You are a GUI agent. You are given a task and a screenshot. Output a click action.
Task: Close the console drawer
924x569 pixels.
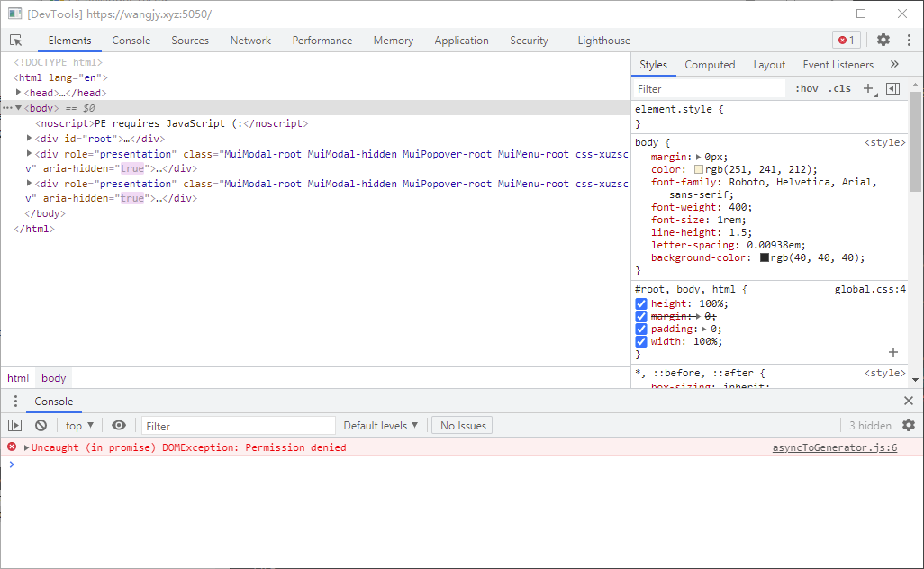[909, 401]
